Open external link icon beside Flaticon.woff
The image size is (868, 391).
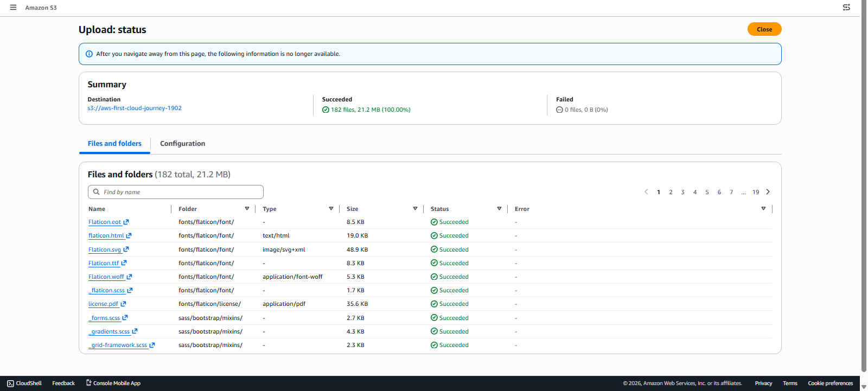click(x=129, y=277)
